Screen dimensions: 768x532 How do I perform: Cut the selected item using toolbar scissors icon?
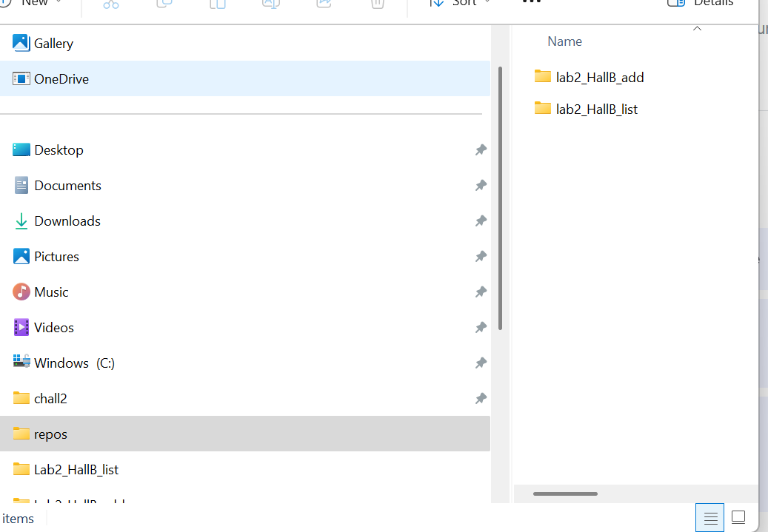111,4
